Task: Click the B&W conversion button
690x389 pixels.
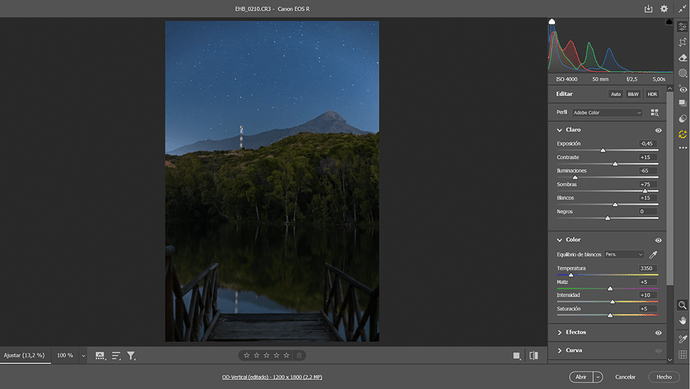Action: pos(633,94)
